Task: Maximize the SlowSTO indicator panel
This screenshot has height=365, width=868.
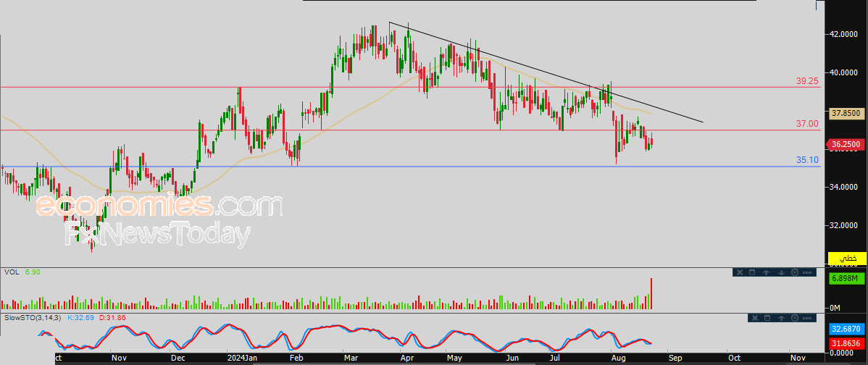Action: 767,317
